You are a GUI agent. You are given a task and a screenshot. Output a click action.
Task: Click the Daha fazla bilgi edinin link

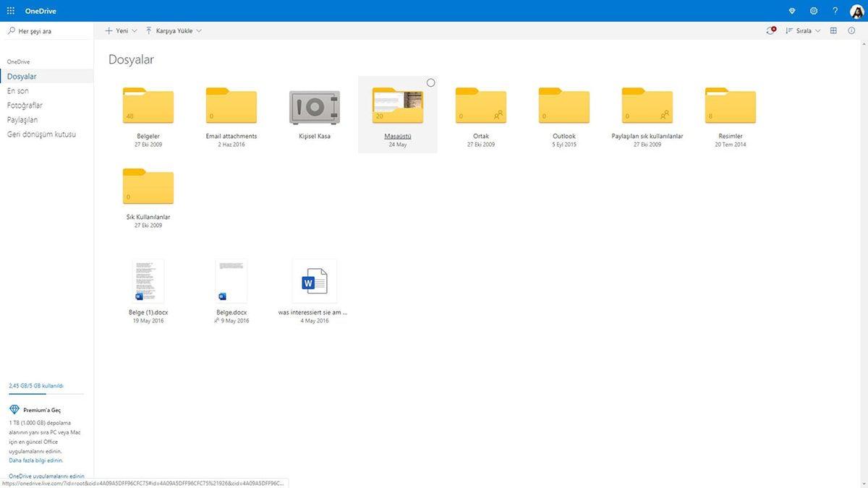[35, 460]
